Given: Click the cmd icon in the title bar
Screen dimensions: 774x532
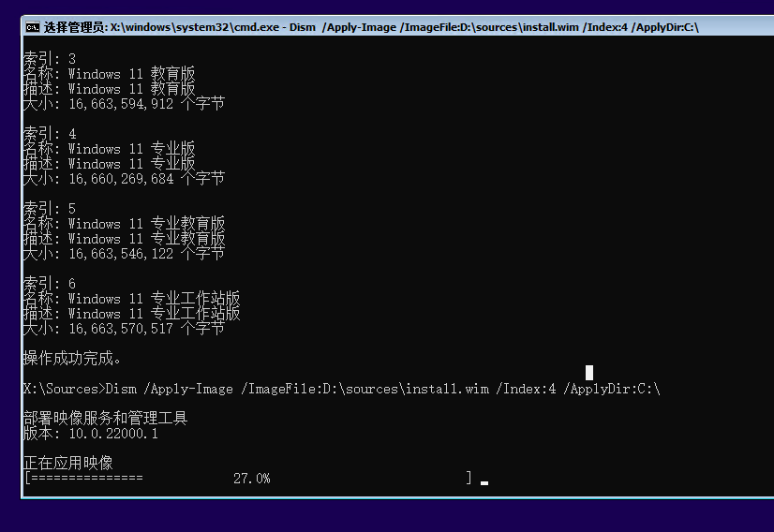Looking at the screenshot, I should pyautogui.click(x=33, y=26).
